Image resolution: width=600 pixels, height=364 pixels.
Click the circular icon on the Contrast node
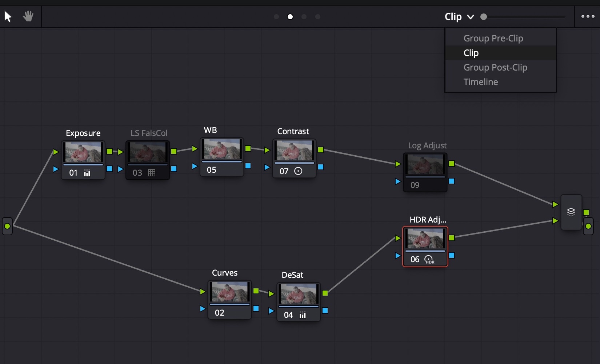(298, 171)
